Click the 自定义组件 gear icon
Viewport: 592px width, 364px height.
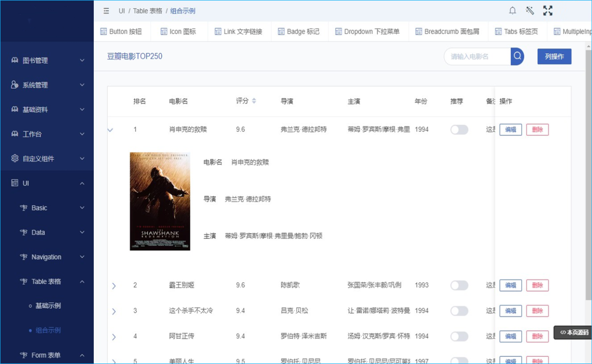(x=15, y=158)
